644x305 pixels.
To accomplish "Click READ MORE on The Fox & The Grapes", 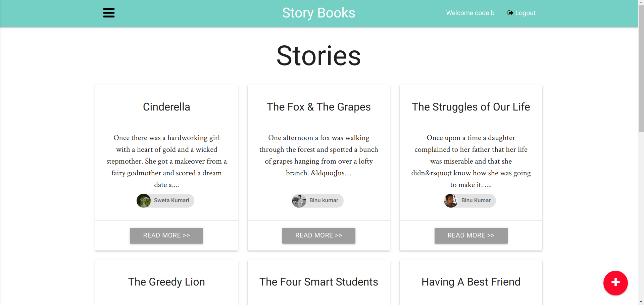I will 318,235.
